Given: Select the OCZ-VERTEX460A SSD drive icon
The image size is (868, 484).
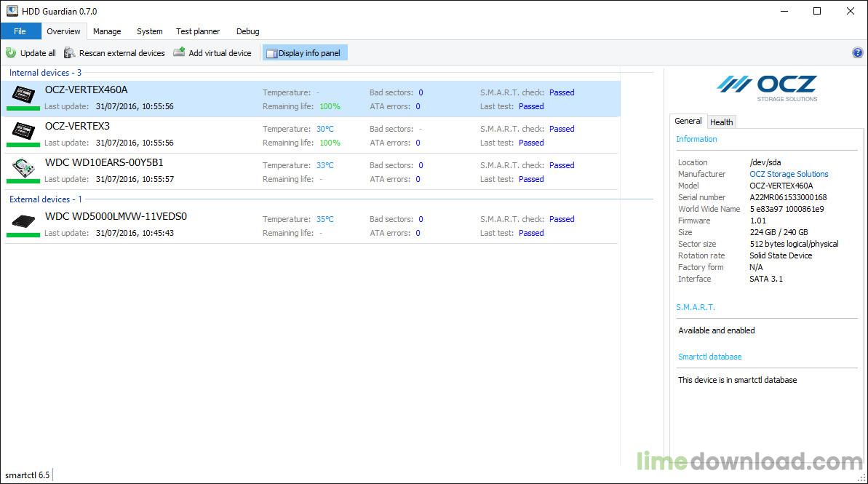Looking at the screenshot, I should (x=23, y=94).
